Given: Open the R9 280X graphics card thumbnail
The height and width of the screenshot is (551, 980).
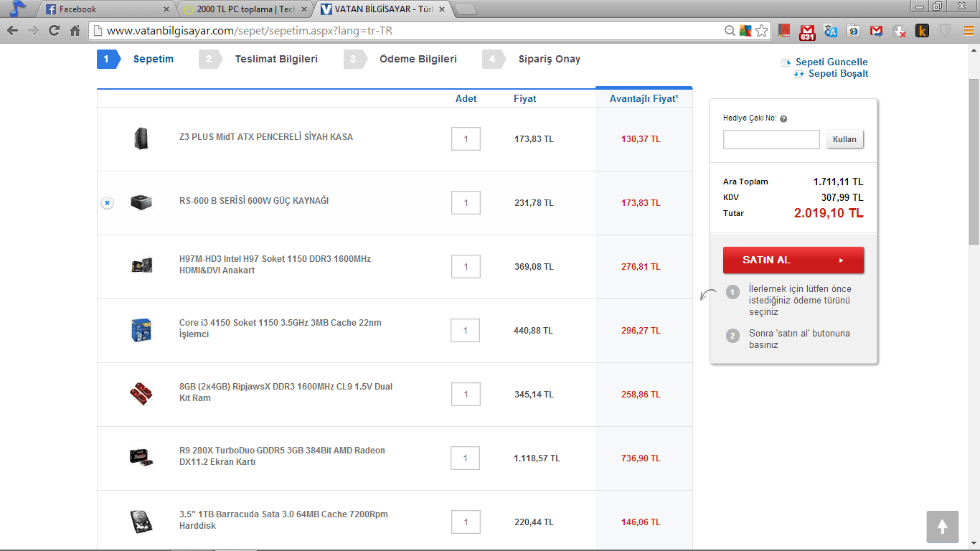Looking at the screenshot, I should (141, 458).
